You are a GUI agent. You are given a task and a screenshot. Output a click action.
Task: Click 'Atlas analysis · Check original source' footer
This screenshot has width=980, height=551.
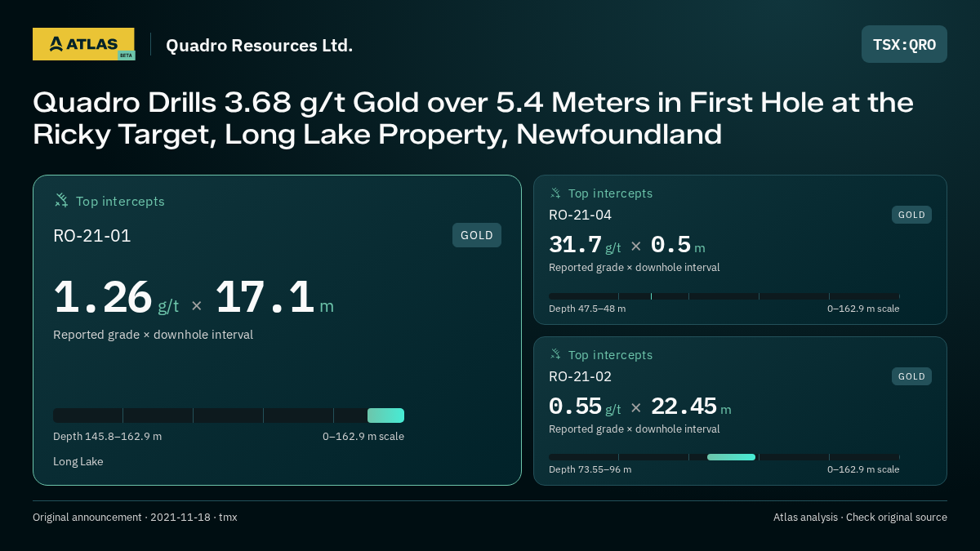860,517
